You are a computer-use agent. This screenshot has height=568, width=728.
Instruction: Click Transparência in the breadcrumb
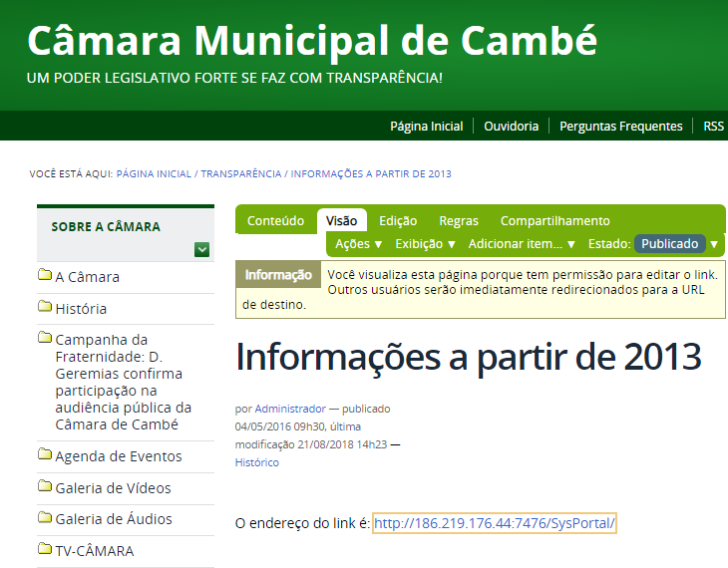(240, 174)
